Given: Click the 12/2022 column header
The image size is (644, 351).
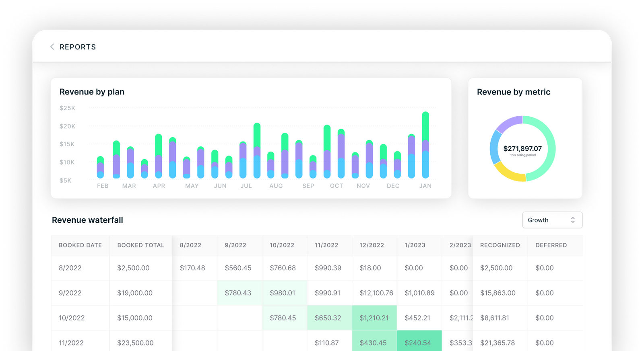Looking at the screenshot, I should [372, 245].
